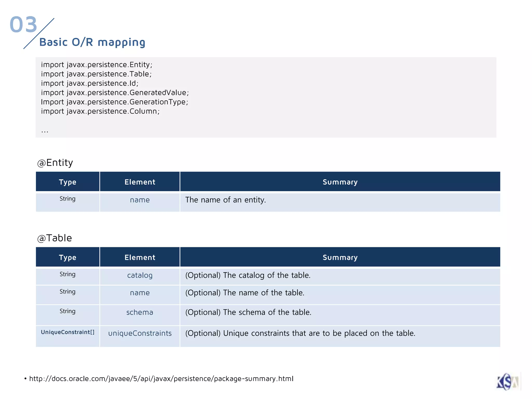The image size is (532, 399).
Task: Select '(Optional) The catalog of the table.'
Action: click(x=248, y=275)
